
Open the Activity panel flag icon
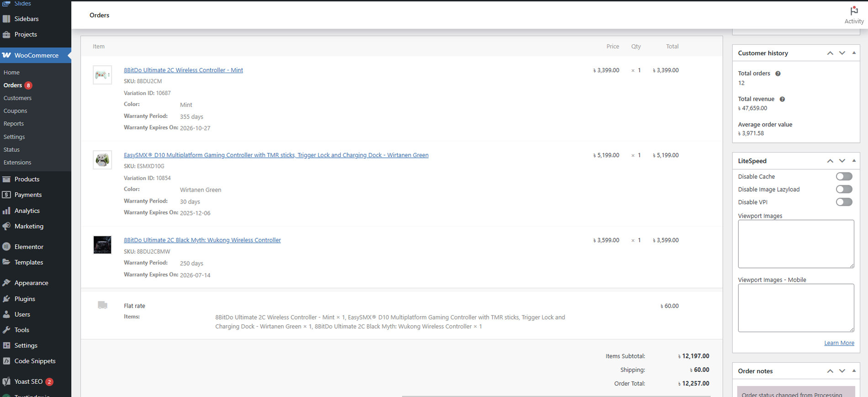click(853, 10)
